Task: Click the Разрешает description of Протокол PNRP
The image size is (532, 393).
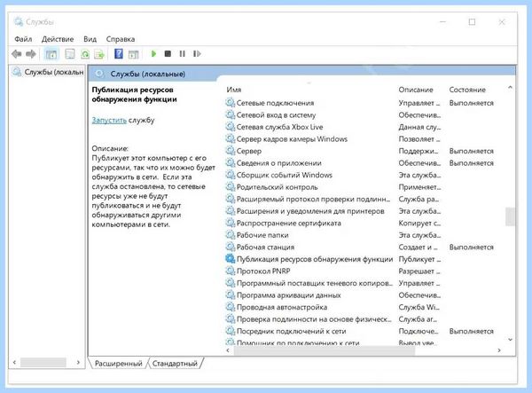Action: click(x=419, y=271)
